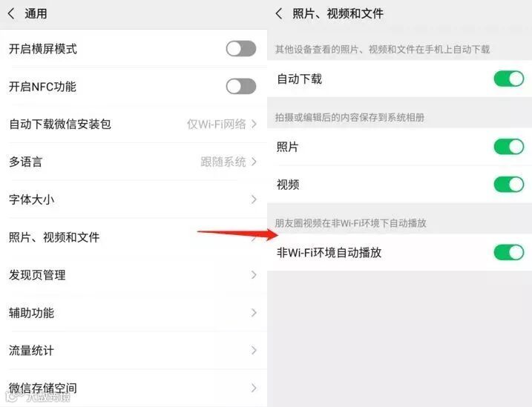The height and width of the screenshot is (407, 532).
Task: Click the chevron beside 字体大小
Action: (x=254, y=199)
